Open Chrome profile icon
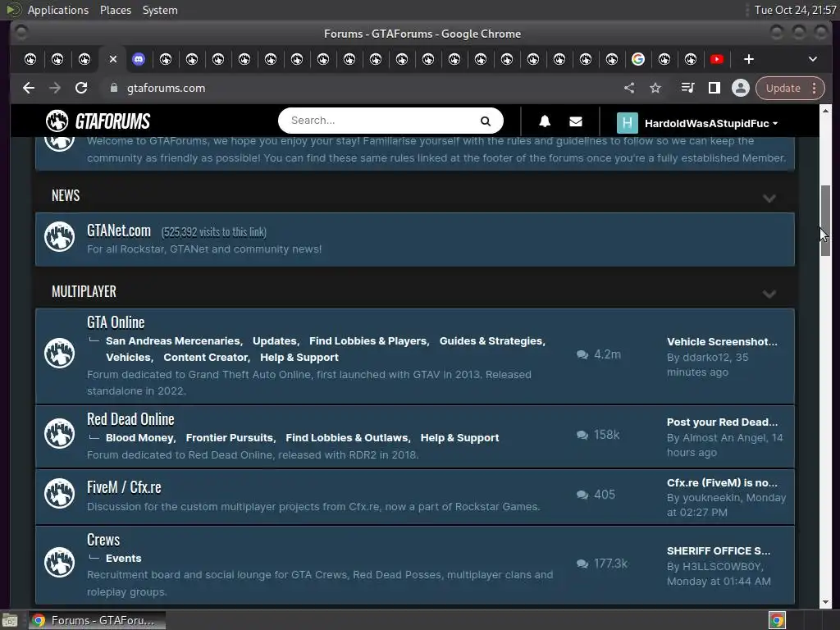The image size is (840, 630). point(741,88)
